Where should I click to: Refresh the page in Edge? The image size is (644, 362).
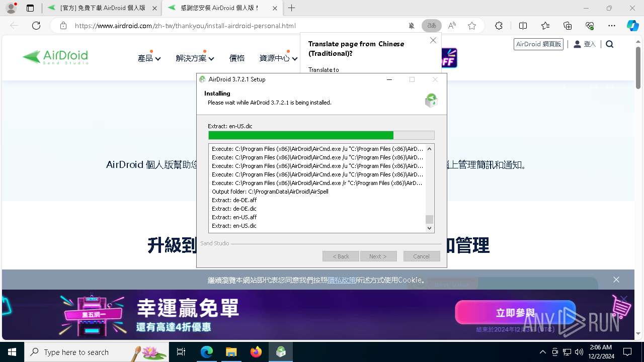36,26
